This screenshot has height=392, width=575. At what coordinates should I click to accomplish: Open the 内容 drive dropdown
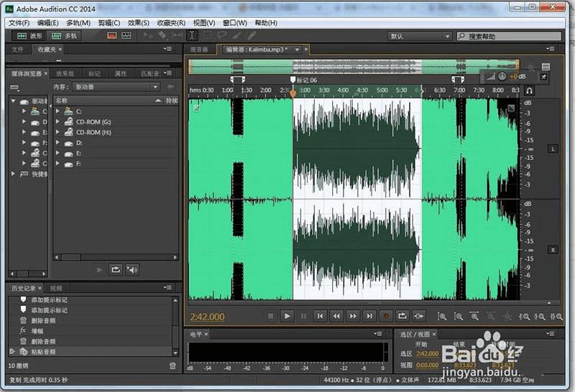pos(115,87)
